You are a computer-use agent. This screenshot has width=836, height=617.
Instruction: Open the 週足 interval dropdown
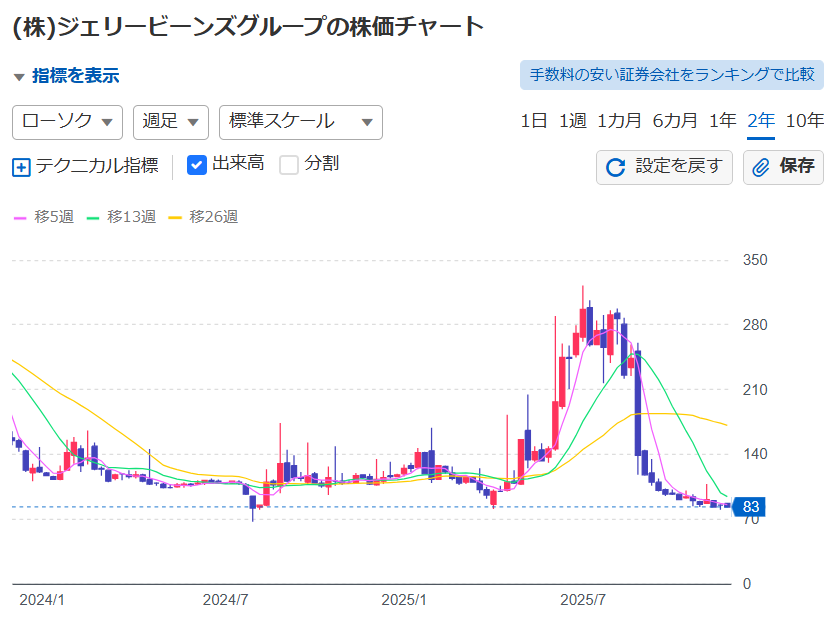(x=170, y=122)
